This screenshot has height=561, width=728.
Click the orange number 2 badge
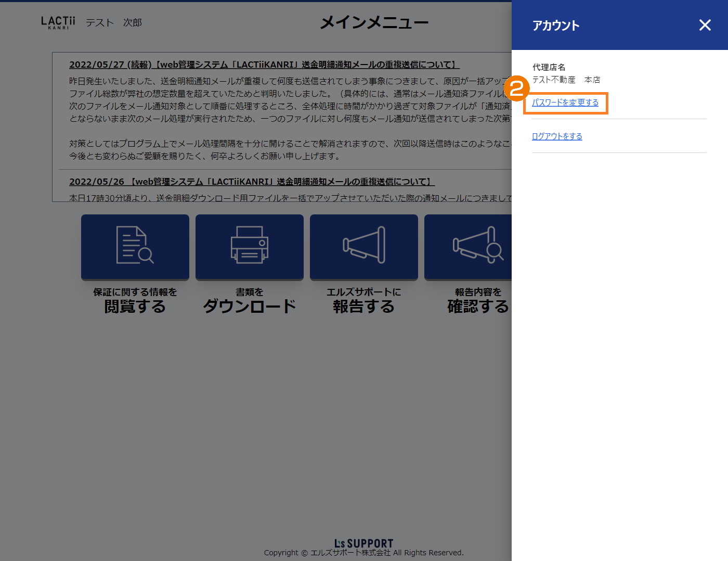click(x=516, y=88)
